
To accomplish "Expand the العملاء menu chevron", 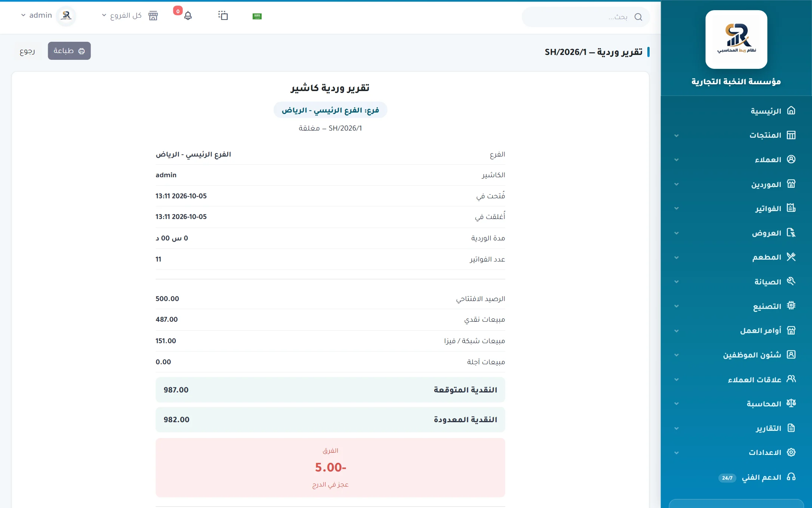I will pos(676,160).
